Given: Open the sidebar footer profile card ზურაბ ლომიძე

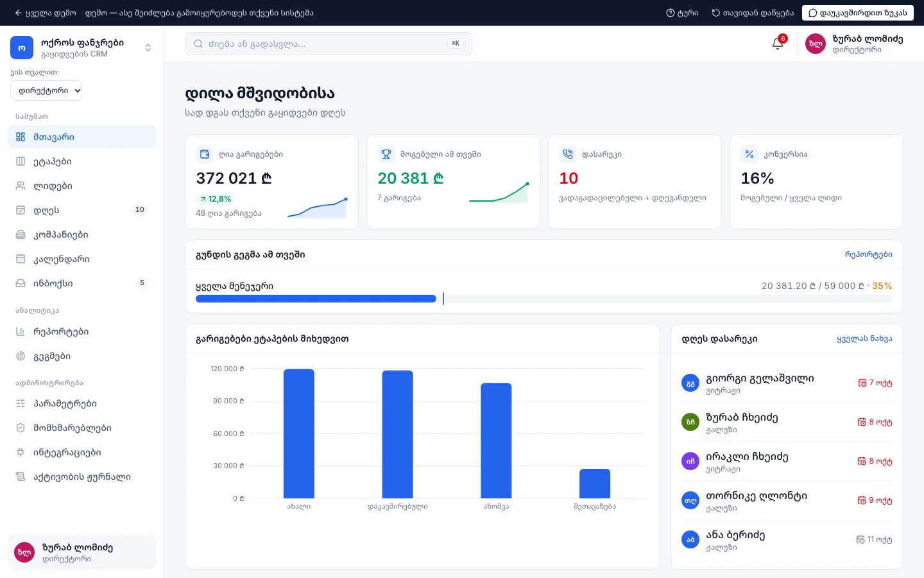Looking at the screenshot, I should (x=81, y=552).
